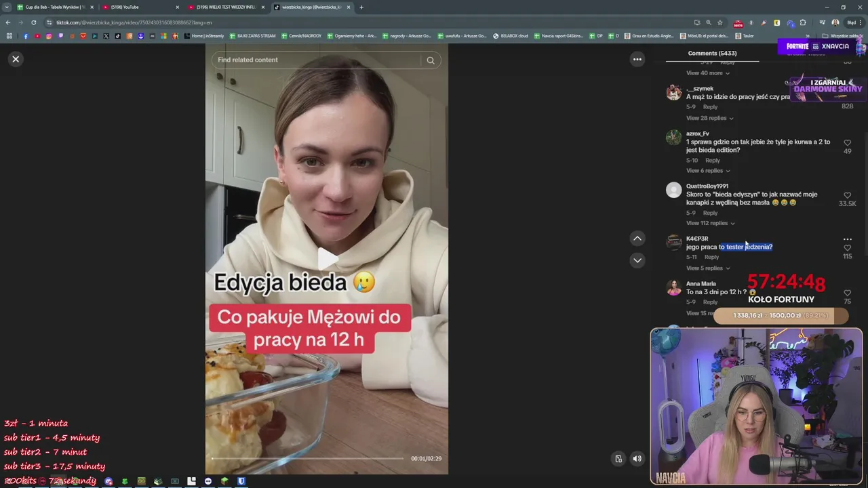Expand View 6 replies under azrox_Fv
868x488 pixels.
pos(708,171)
